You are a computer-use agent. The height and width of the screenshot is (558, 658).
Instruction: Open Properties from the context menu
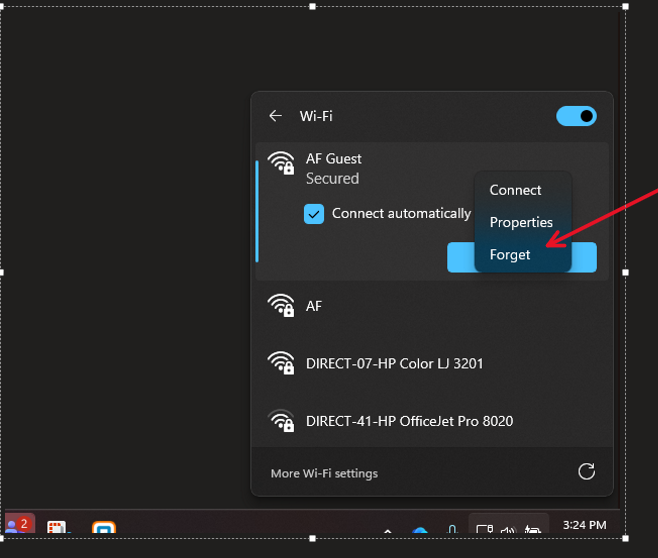pos(521,222)
